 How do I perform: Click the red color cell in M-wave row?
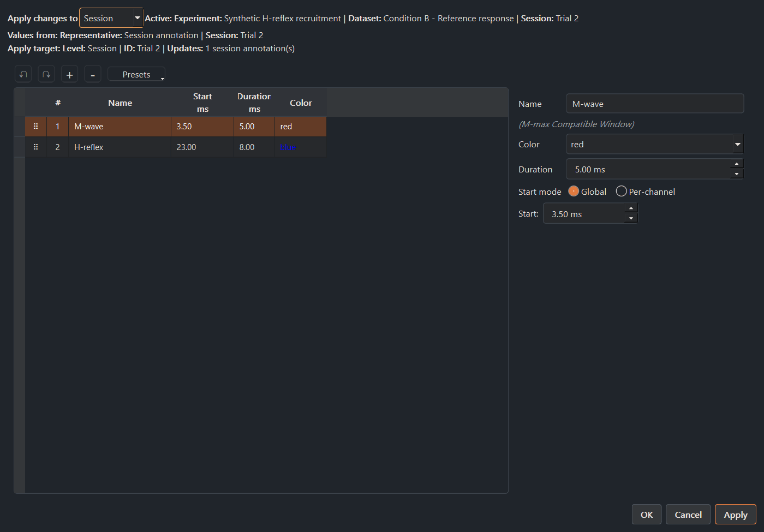[301, 127]
